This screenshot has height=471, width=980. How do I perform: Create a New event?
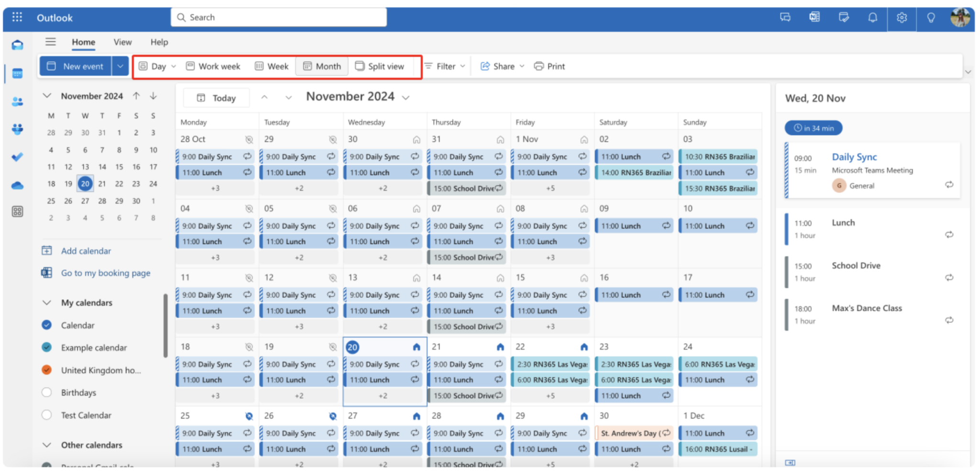coord(76,66)
